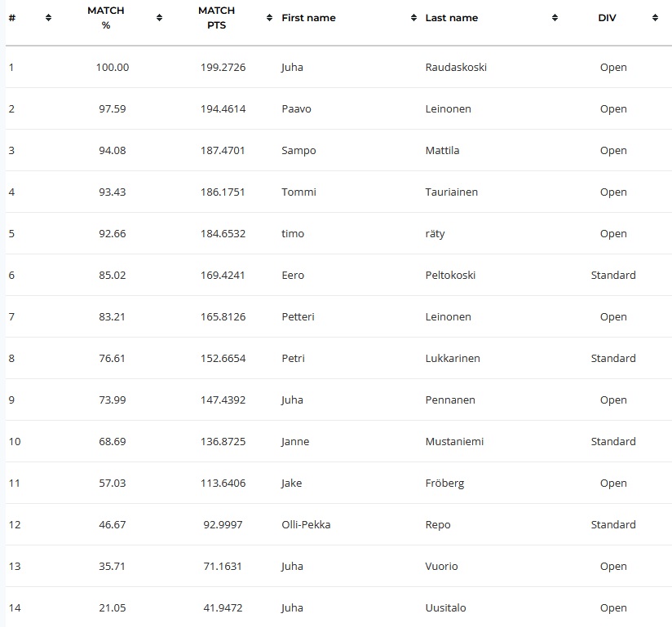The width and height of the screenshot is (672, 627).
Task: Toggle sort arrows for MATCH PTS column
Action: [269, 18]
